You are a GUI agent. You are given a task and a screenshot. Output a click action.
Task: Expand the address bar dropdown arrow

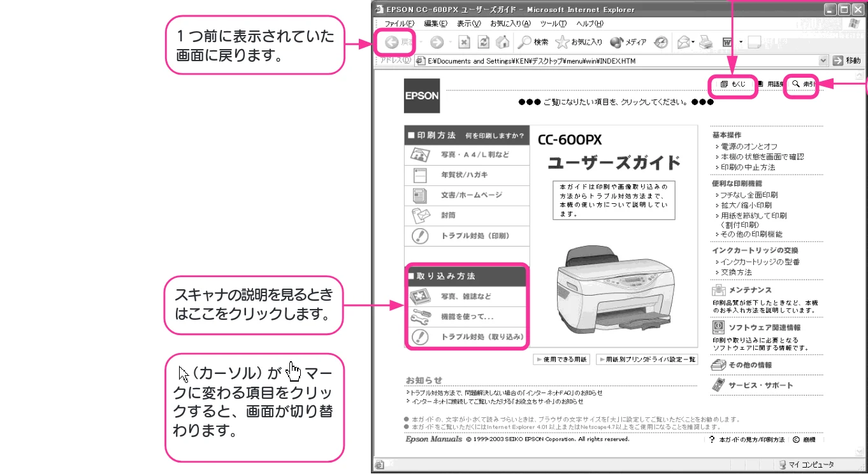tap(824, 61)
